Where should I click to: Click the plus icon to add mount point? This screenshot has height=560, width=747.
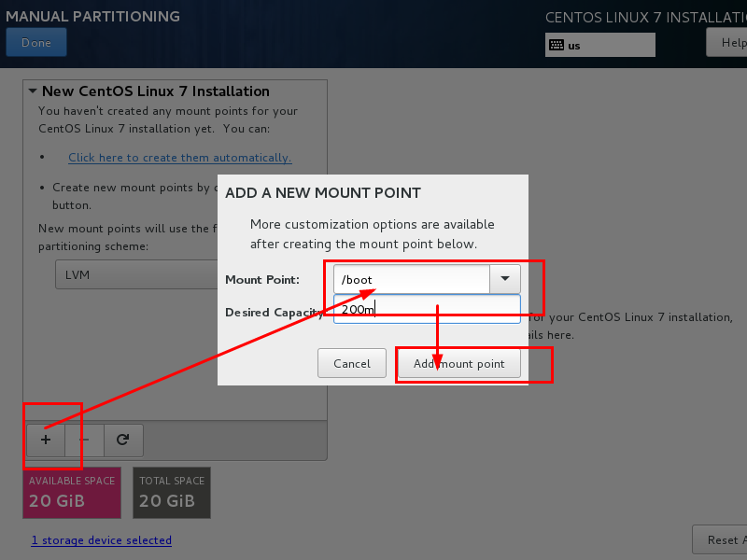pos(45,440)
